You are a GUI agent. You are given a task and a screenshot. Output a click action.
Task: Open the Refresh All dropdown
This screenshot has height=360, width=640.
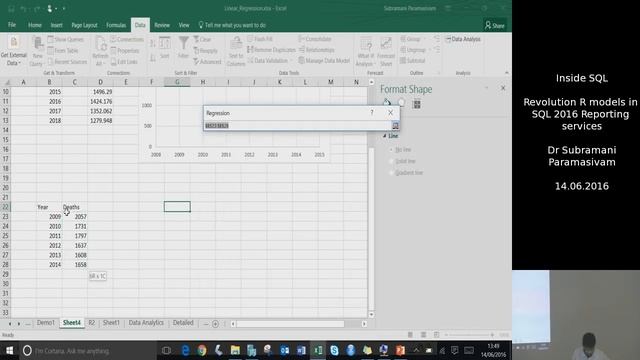click(100, 51)
